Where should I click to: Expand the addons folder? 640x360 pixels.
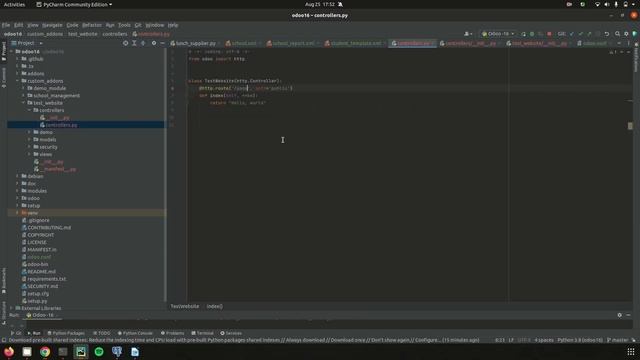18,73
